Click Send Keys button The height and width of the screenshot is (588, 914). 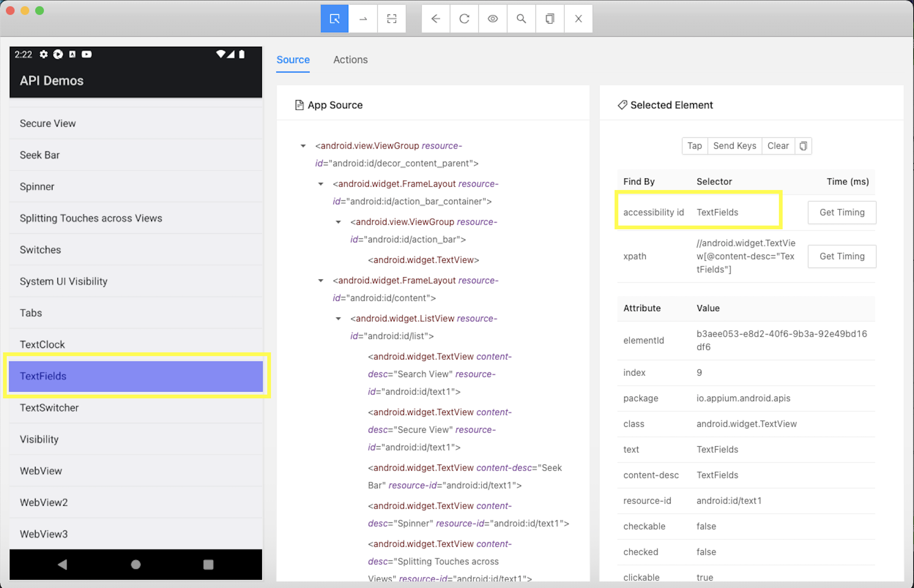[x=734, y=146]
